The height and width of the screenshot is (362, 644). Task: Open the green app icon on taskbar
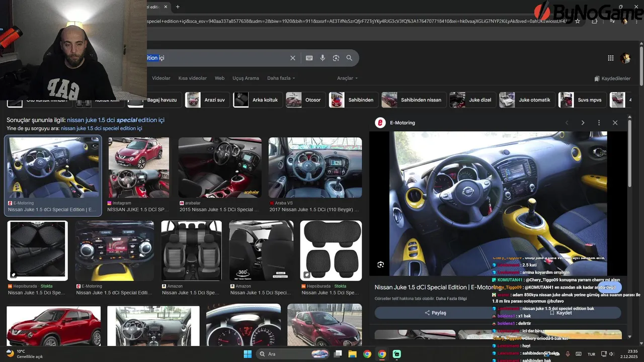pyautogui.click(x=396, y=354)
